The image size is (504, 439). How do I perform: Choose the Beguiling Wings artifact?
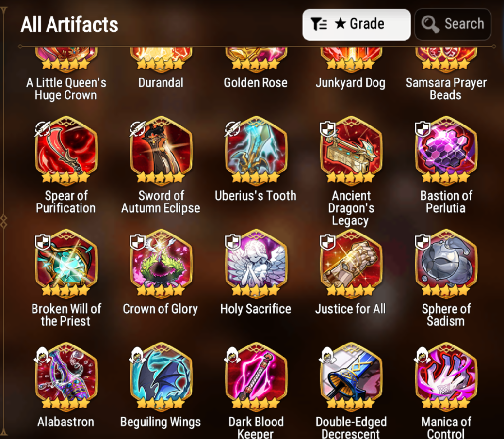[x=161, y=376]
